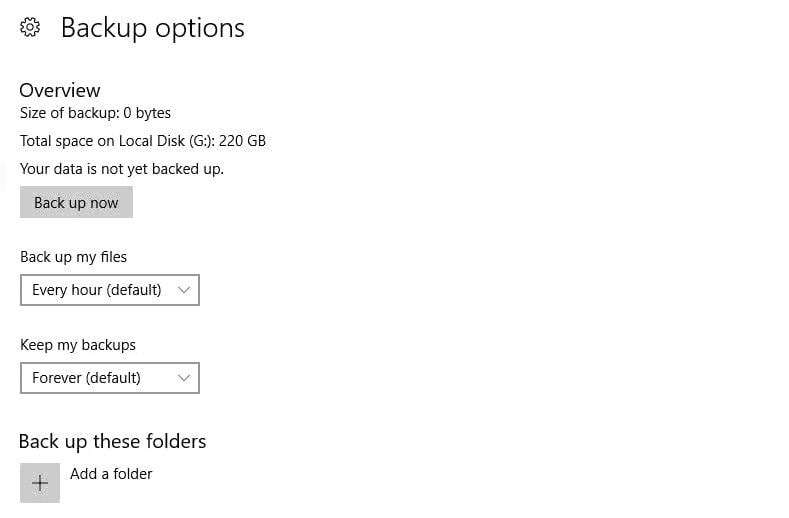The image size is (789, 518).
Task: Click the Back up my files label
Action: click(74, 257)
